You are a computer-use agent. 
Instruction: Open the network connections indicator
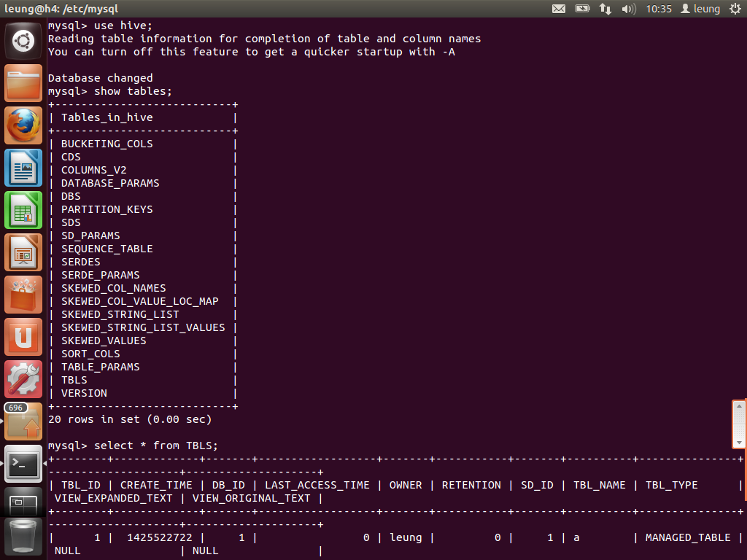[x=605, y=9]
